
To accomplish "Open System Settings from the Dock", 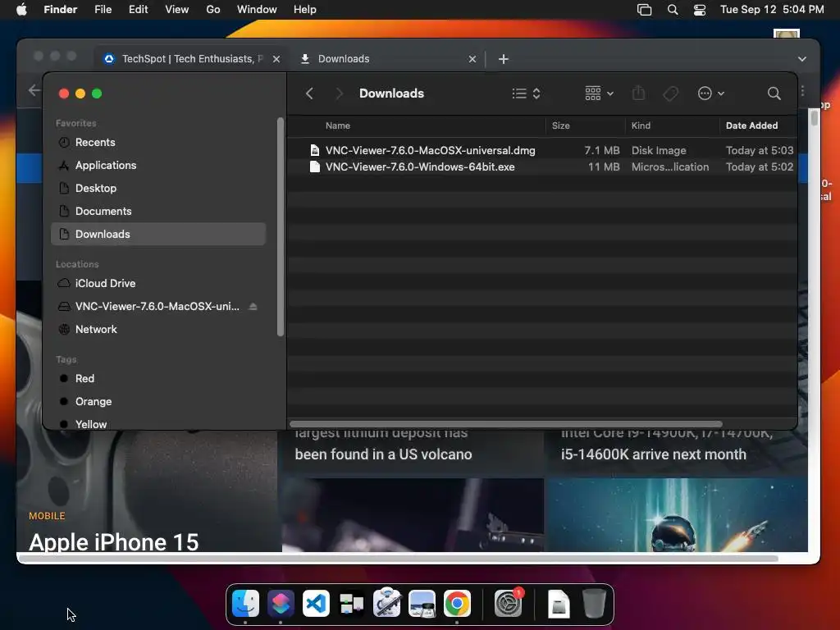I will pos(508,603).
